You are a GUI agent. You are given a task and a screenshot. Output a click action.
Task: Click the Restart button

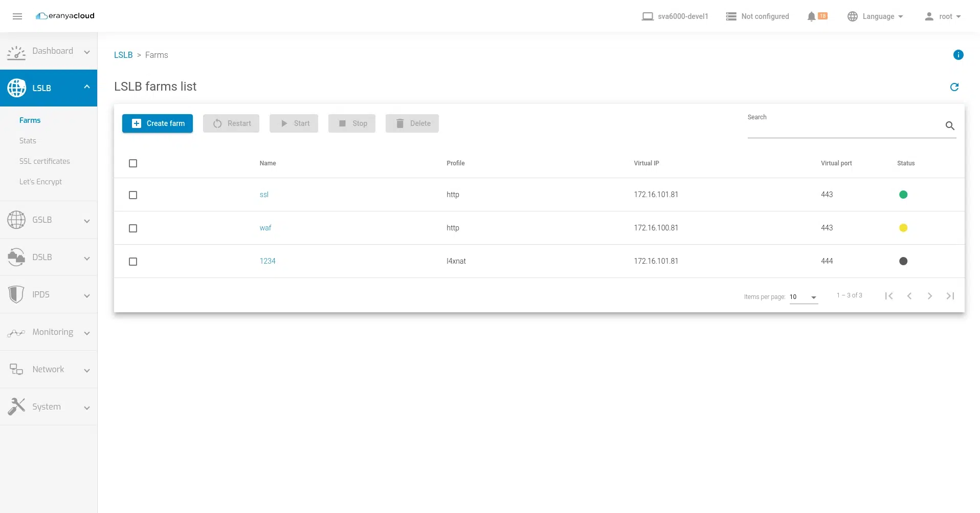(x=231, y=123)
